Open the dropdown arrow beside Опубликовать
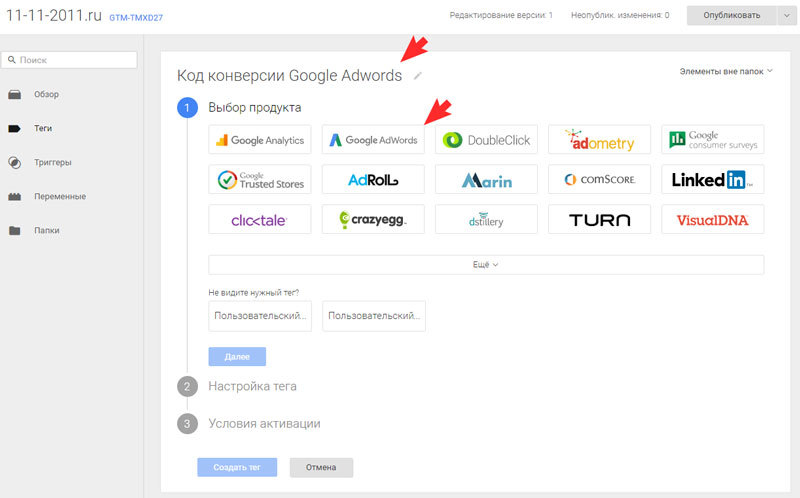Viewport: 800px width, 498px height. [786, 15]
